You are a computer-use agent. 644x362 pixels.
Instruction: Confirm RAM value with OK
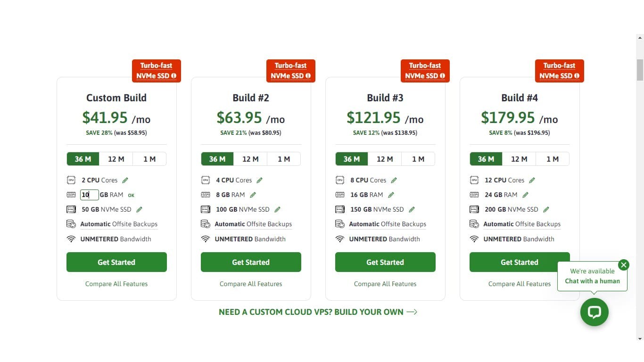tap(131, 195)
